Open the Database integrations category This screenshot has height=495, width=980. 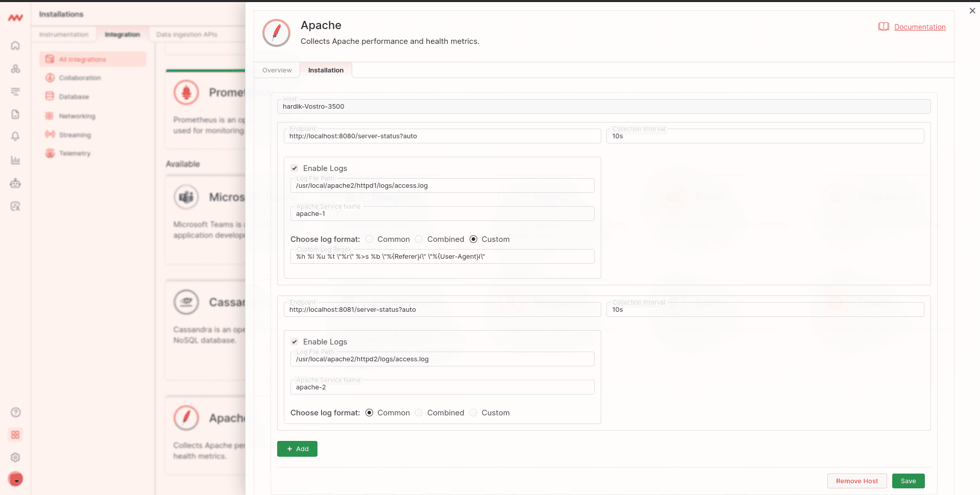73,96
